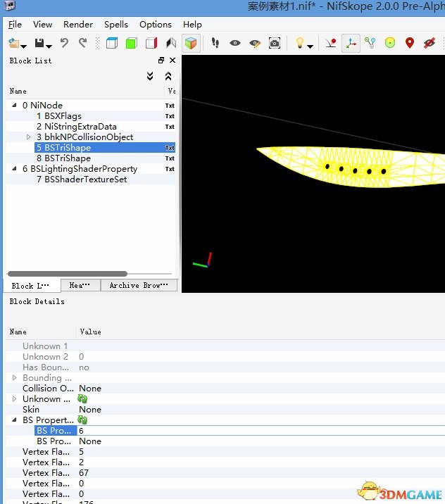Viewport: 445px width, 504px height.
Task: Click the Save floppy disk icon
Action: [x=39, y=43]
